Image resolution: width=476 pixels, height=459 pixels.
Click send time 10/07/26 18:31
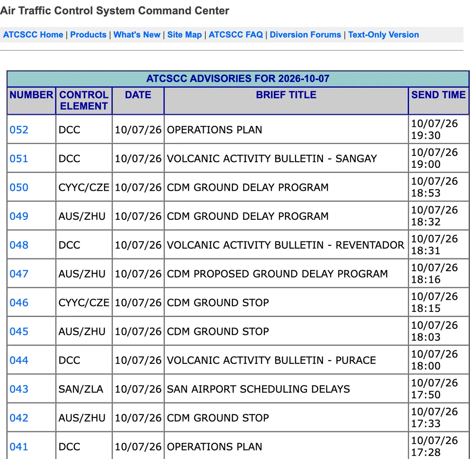[x=434, y=245]
